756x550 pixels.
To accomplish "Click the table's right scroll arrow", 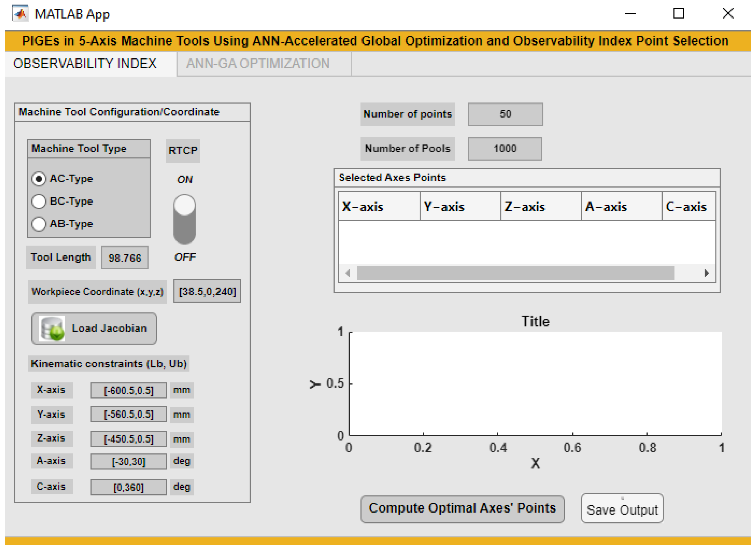I will tap(706, 273).
